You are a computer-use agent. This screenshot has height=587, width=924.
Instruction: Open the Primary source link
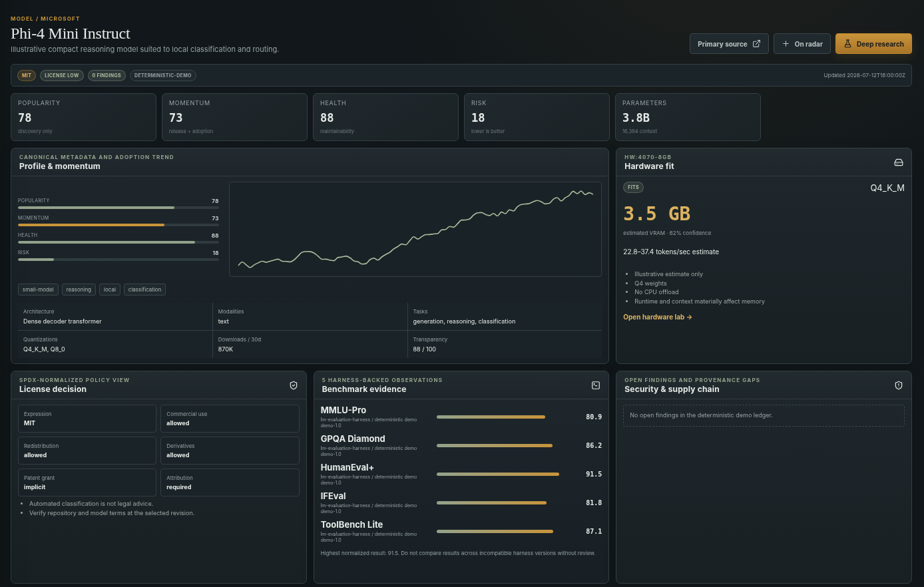[729, 44]
